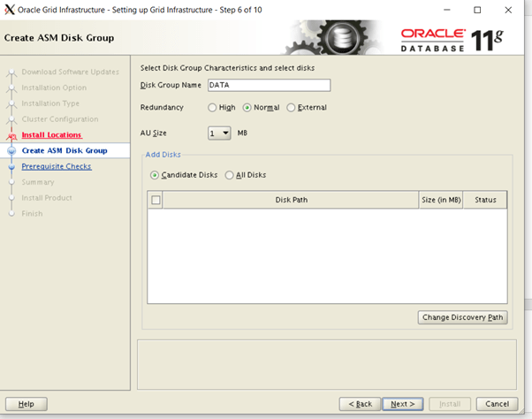Click the Create ASM Disk Group step bullet
Image resolution: width=532 pixels, height=419 pixels.
pyautogui.click(x=11, y=151)
